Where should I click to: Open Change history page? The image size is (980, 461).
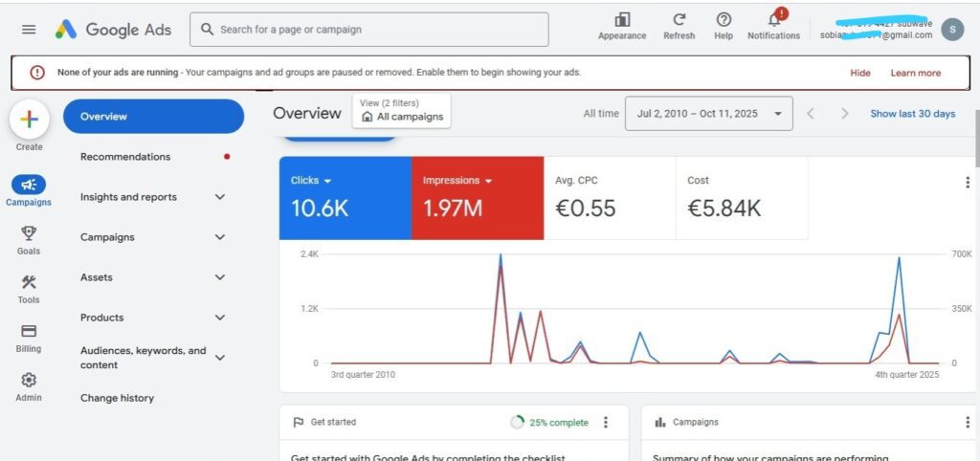(x=117, y=398)
